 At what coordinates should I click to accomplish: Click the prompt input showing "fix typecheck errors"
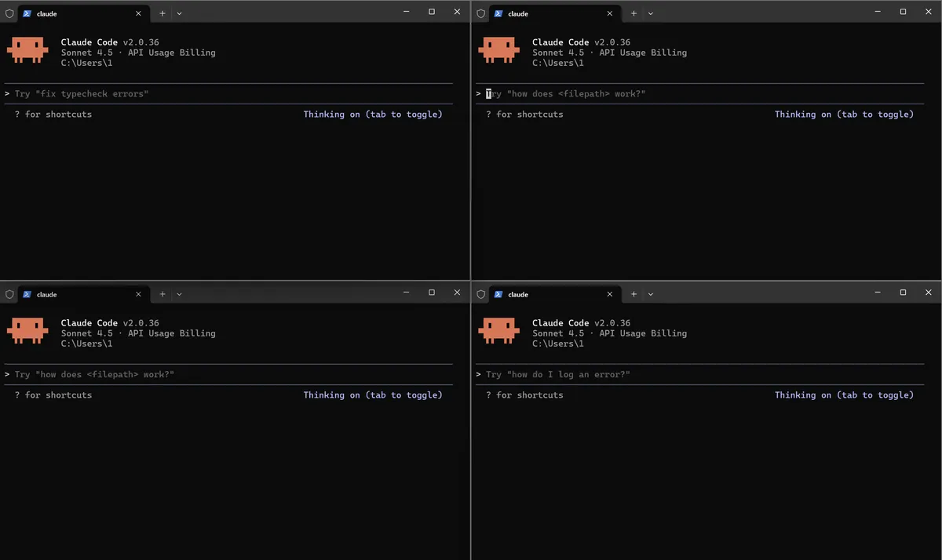coord(82,94)
